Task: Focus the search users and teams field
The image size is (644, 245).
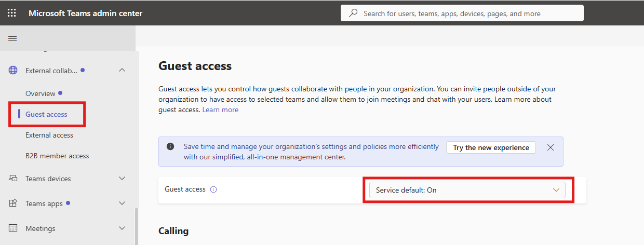Action: click(462, 13)
